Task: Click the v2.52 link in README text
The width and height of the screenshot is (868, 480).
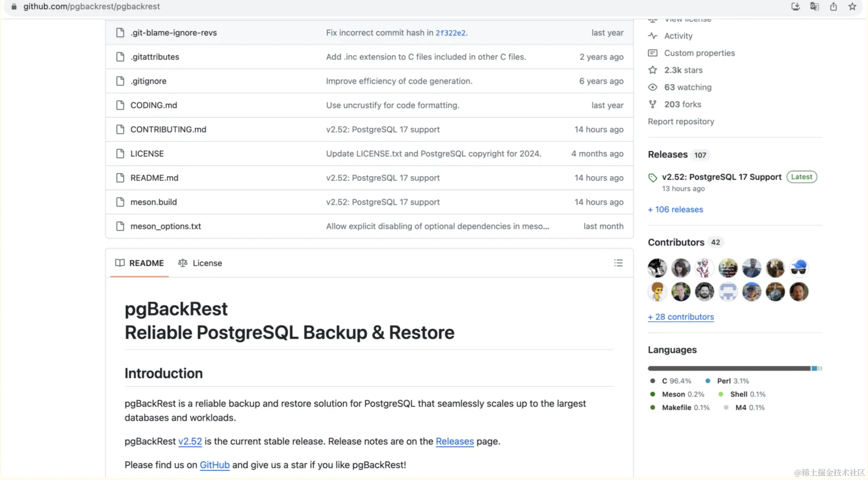Action: point(190,441)
